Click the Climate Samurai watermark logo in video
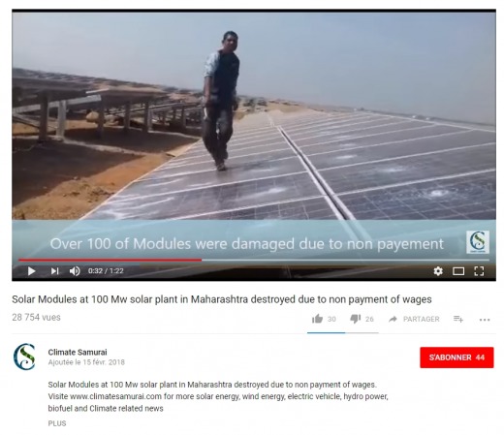 coord(478,242)
